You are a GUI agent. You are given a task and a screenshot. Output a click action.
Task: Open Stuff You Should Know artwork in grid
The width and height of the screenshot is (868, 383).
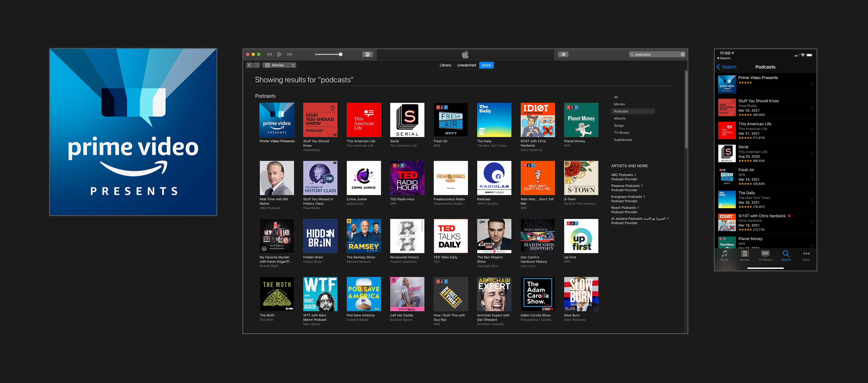tap(320, 120)
